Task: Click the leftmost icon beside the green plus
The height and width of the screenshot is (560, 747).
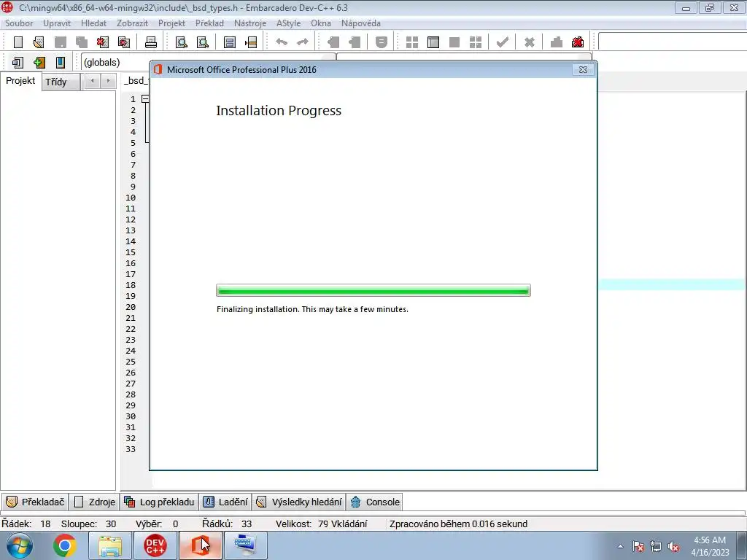Action: [x=18, y=63]
